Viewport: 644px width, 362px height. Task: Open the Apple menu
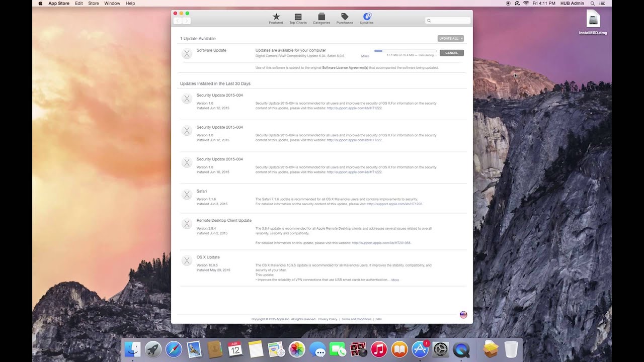tap(40, 4)
